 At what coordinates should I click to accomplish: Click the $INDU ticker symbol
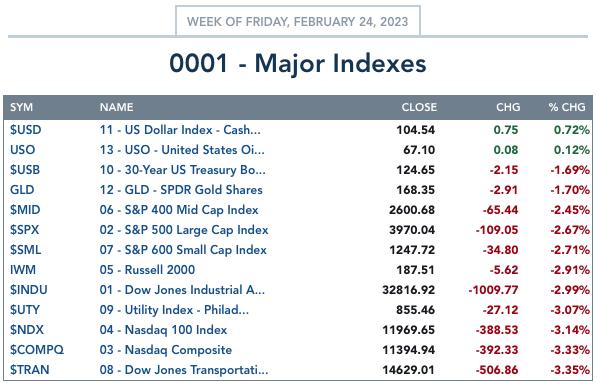tap(29, 290)
